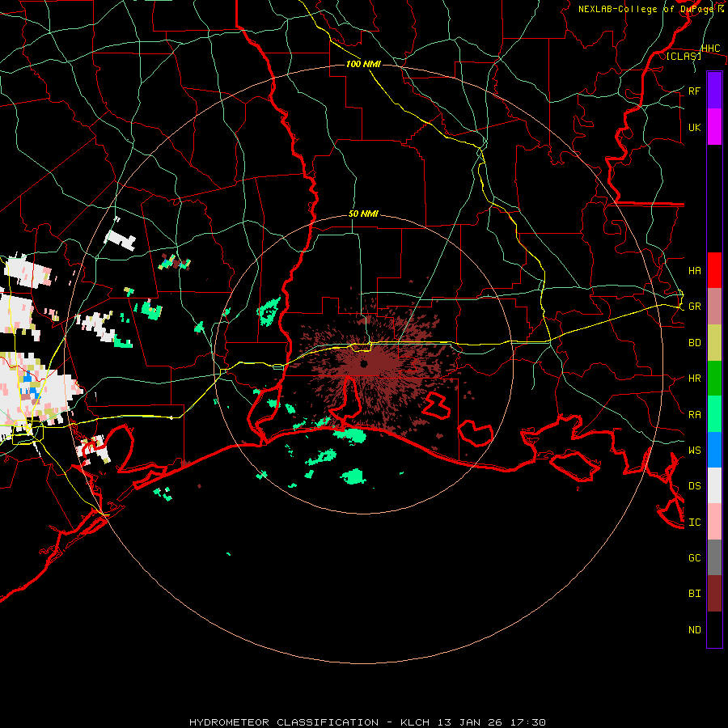Screen dimensions: 728x728
Task: Click the RF legend label
Action: pyautogui.click(x=694, y=91)
